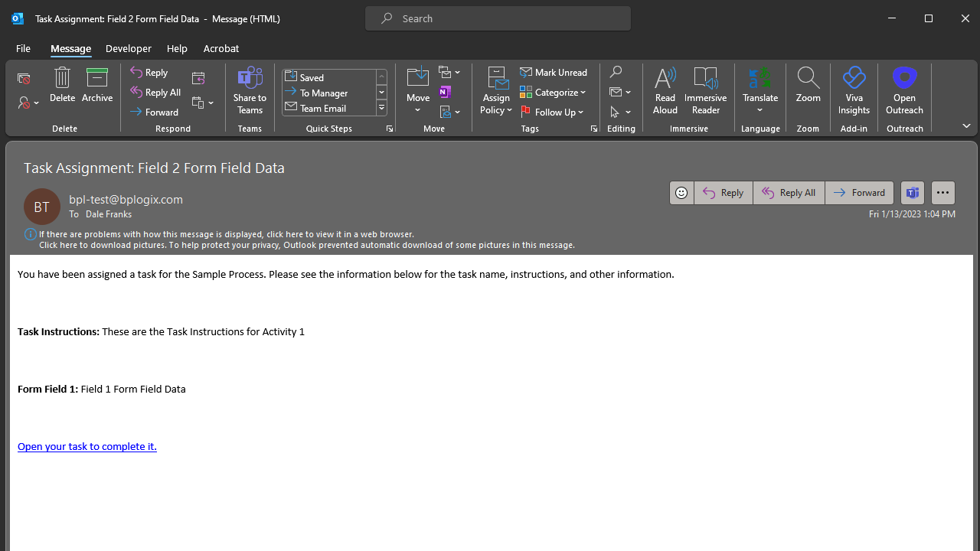Open Viva Insights add-in
This screenshot has width=980, height=551.
854,90
